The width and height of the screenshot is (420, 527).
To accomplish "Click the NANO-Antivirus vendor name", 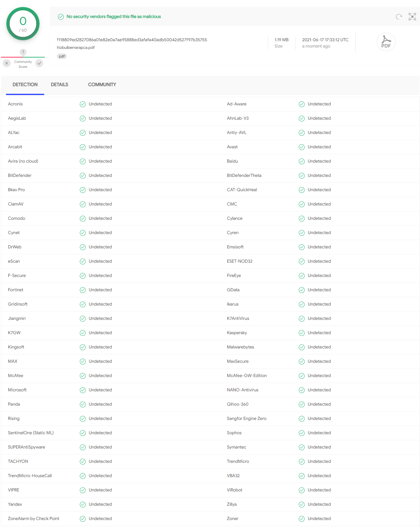I will pos(243,390).
